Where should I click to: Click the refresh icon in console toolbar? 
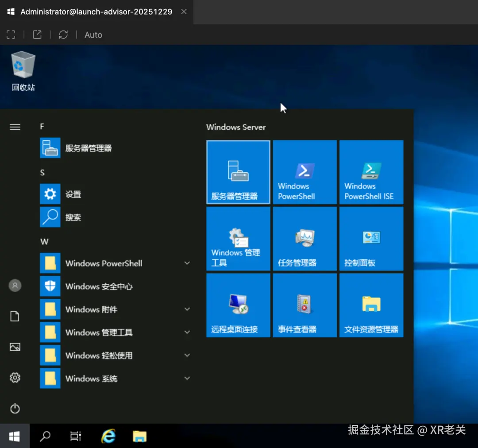(63, 35)
